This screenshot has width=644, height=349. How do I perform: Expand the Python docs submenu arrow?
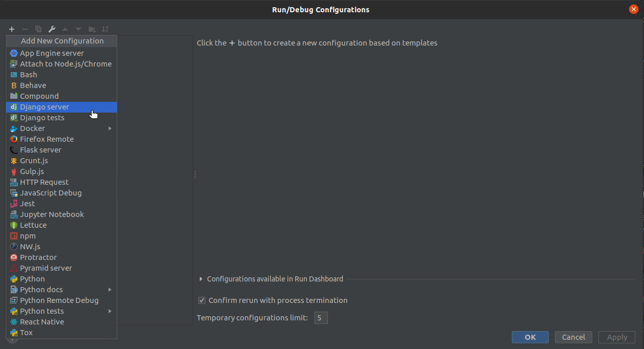click(110, 290)
